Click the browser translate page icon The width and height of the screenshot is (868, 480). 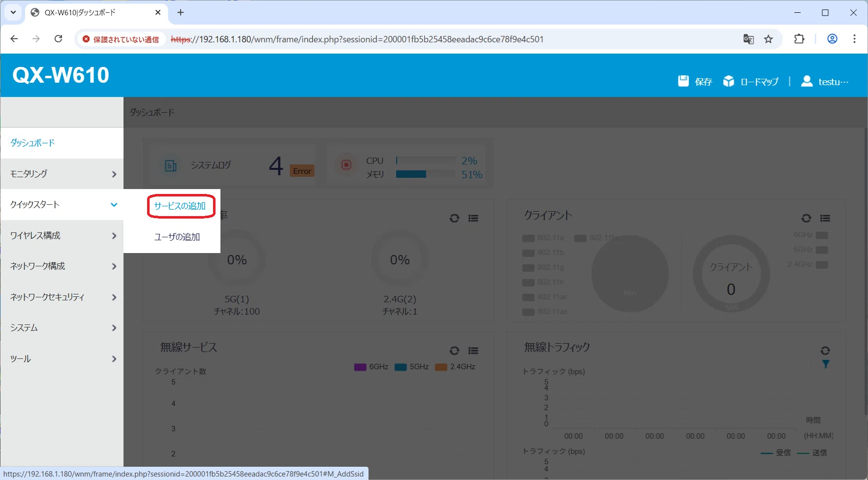tap(748, 39)
